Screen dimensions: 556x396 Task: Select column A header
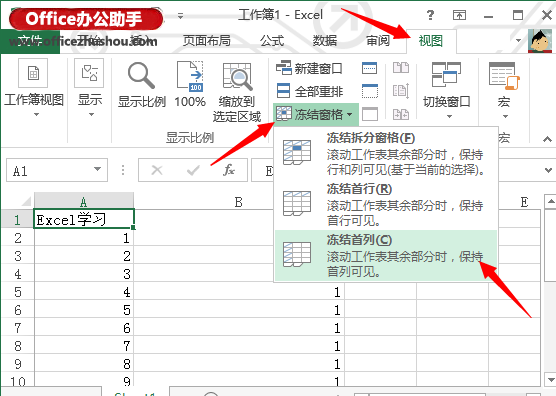click(84, 201)
